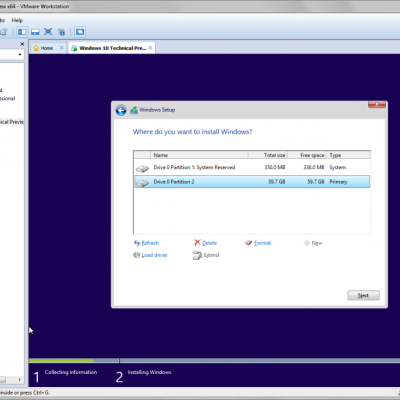This screenshot has height=400, width=400.
Task: Click the Collecting information step label
Action: [x=71, y=372]
